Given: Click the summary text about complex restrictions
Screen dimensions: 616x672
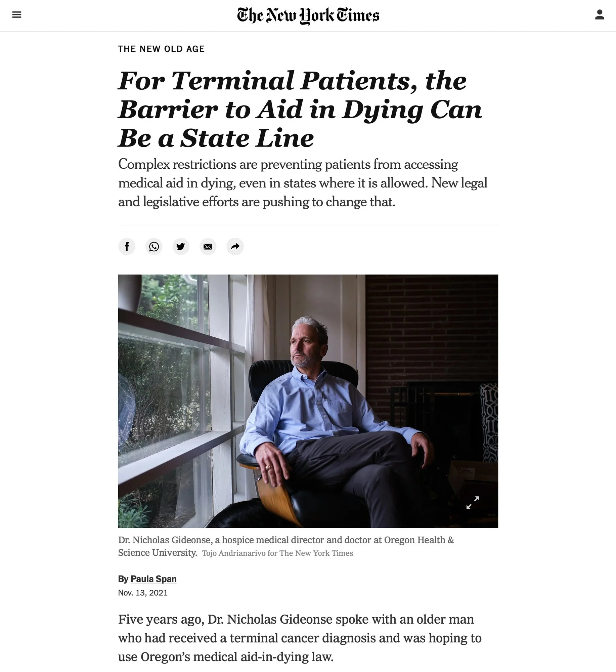Looking at the screenshot, I should point(303,183).
